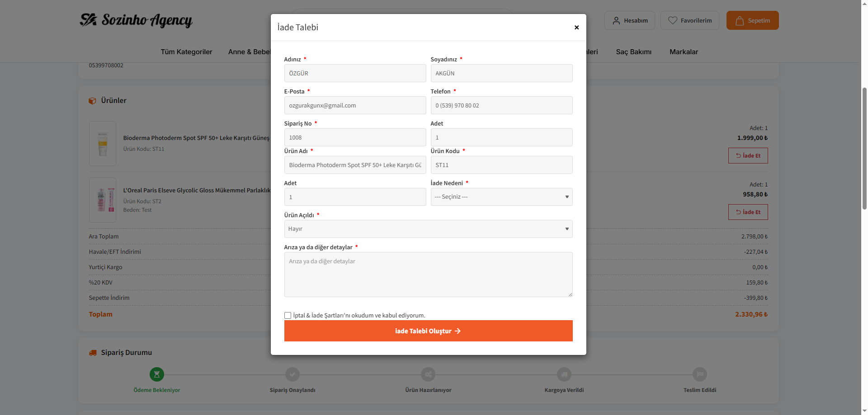This screenshot has height=415, width=868.
Task: Click the Teslim Edildi flag status icon
Action: (x=700, y=374)
